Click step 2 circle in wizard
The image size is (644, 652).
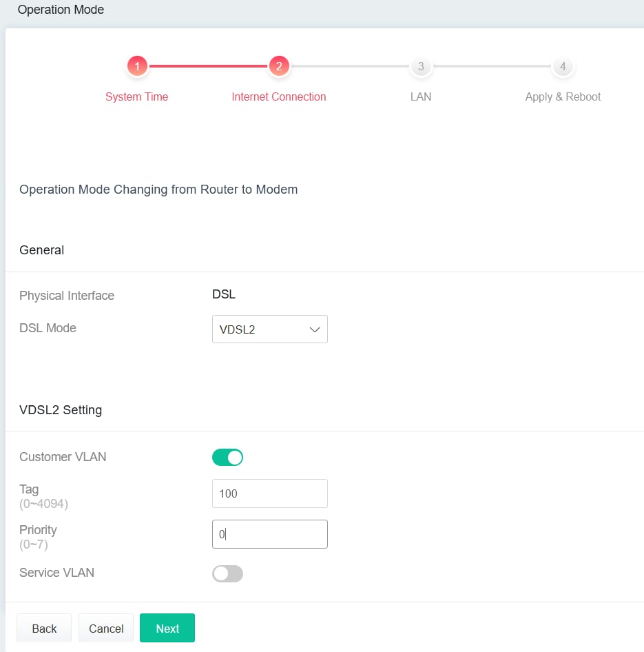pyautogui.click(x=279, y=66)
